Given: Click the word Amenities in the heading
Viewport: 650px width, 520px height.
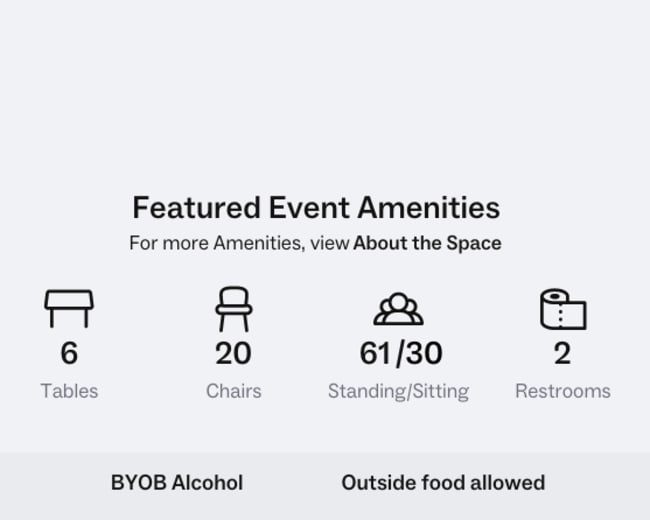Looking at the screenshot, I should coord(429,208).
